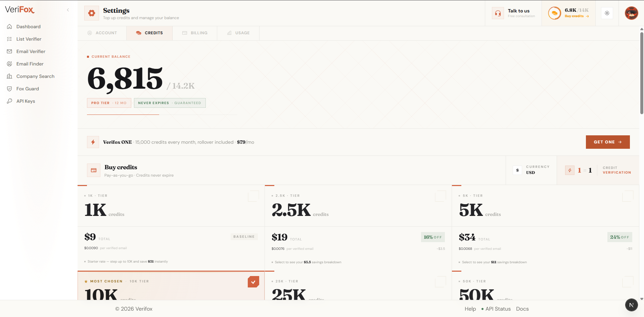
Task: Toggle the light/dark theme sun icon
Action: (x=607, y=13)
